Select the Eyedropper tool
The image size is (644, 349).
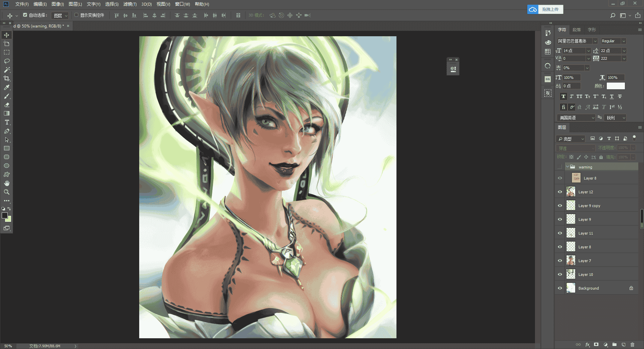(x=7, y=87)
